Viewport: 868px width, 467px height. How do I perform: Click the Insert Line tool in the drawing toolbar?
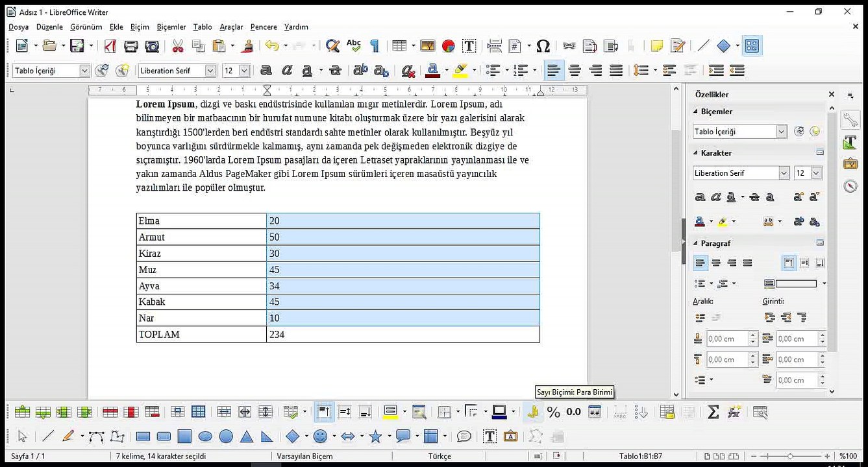(48, 437)
